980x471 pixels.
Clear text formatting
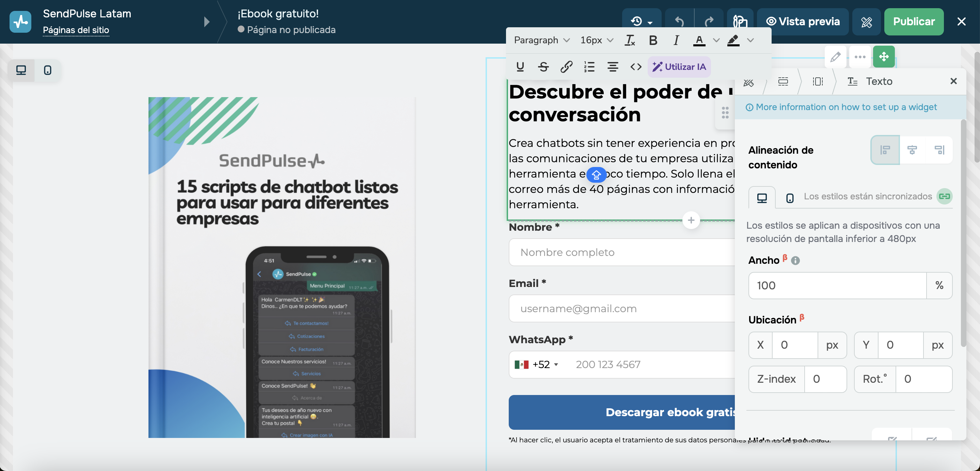tap(630, 40)
